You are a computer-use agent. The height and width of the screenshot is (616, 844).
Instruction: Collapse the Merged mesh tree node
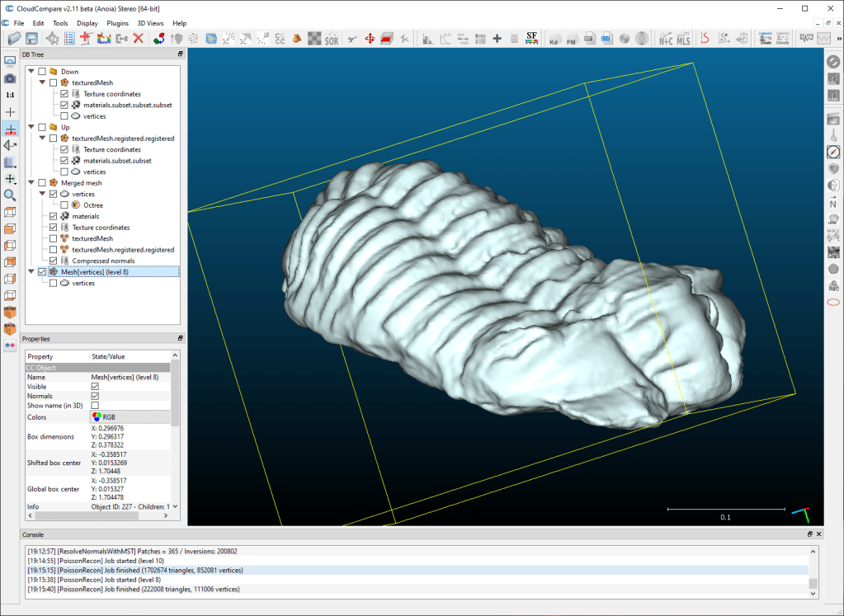31,183
